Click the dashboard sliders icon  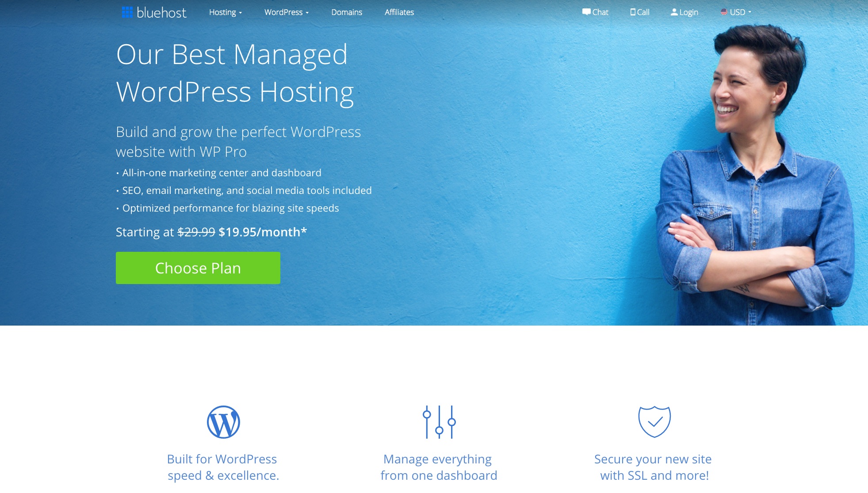coord(439,422)
